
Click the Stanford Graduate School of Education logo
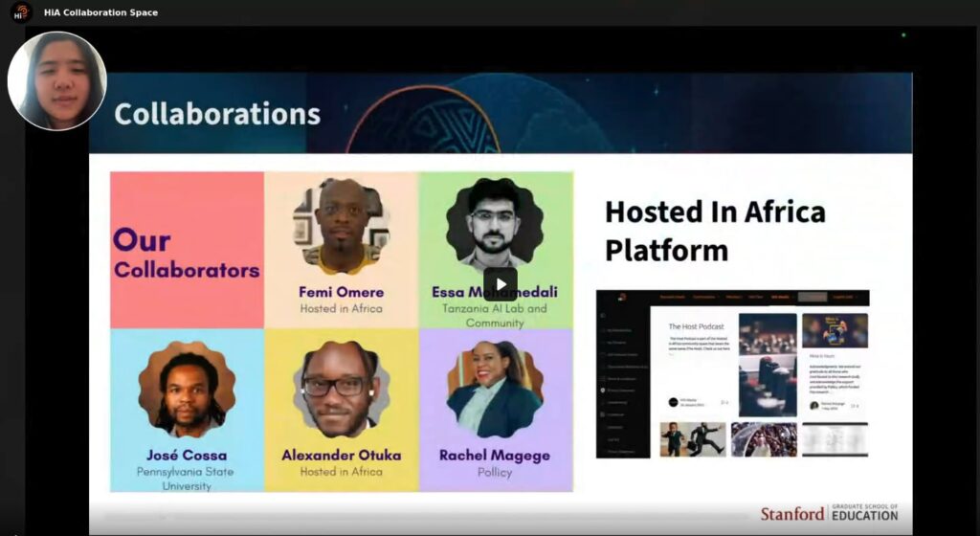click(829, 513)
